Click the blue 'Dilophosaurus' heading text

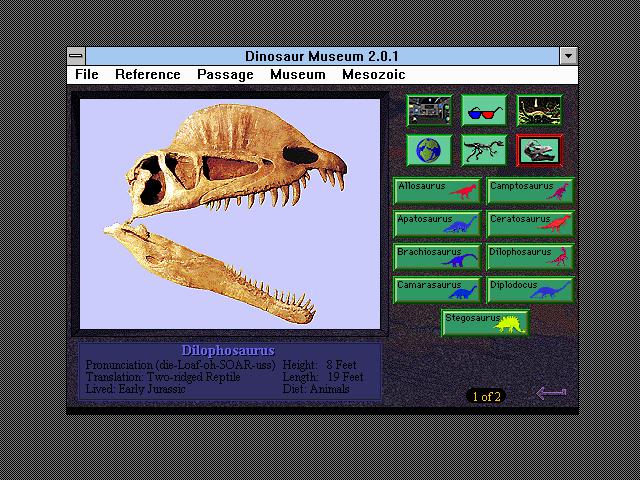pyautogui.click(x=228, y=351)
